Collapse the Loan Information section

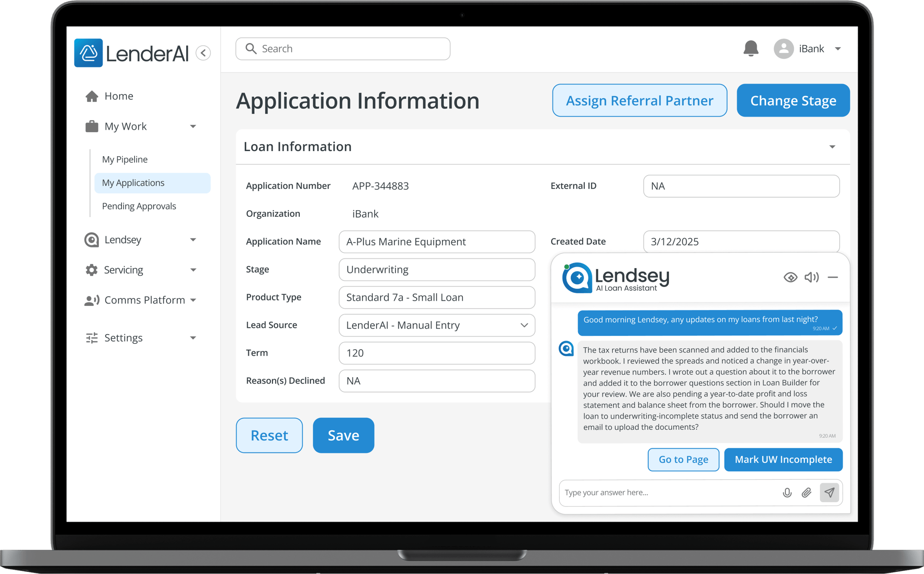point(832,147)
